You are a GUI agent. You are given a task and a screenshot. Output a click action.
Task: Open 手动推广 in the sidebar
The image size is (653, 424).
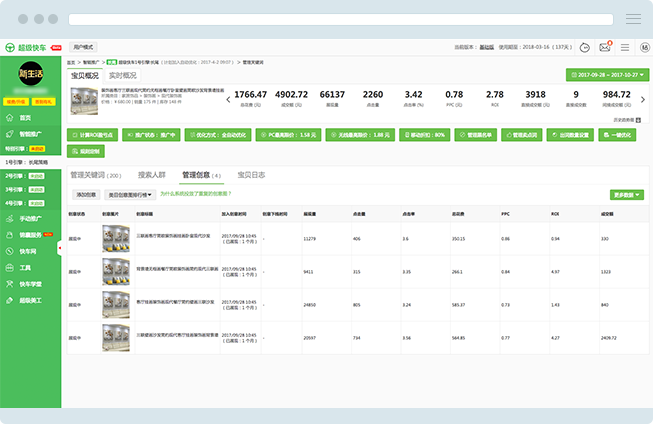pos(32,218)
